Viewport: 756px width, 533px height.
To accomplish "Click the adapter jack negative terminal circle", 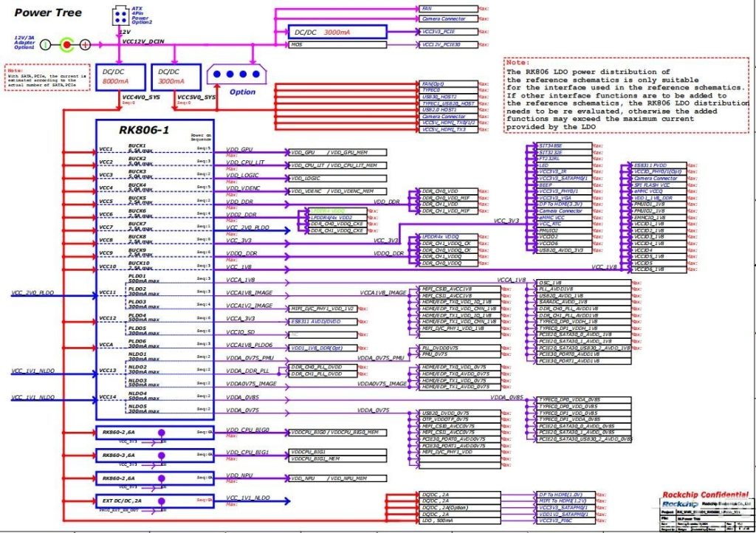I will pos(45,45).
